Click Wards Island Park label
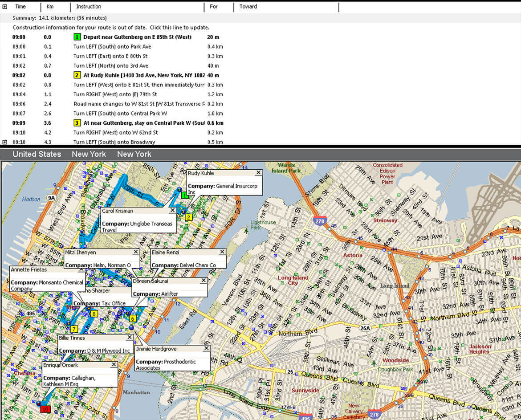 [286, 168]
